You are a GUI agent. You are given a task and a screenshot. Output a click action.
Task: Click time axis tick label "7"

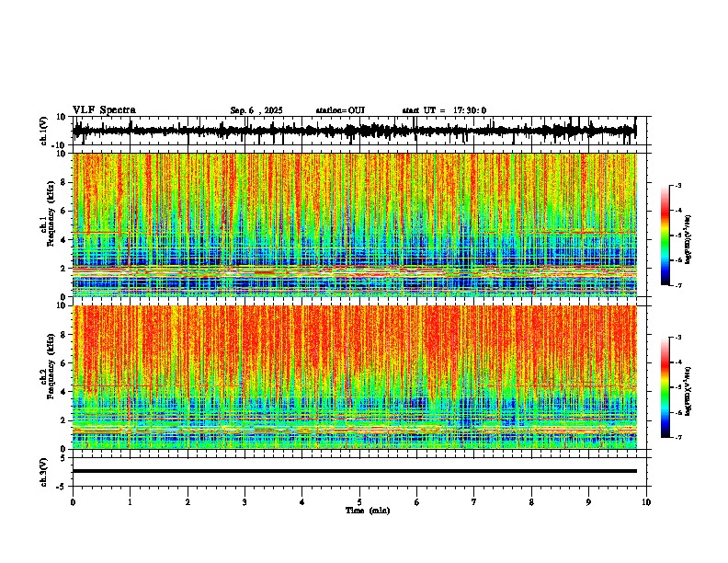coord(474,502)
